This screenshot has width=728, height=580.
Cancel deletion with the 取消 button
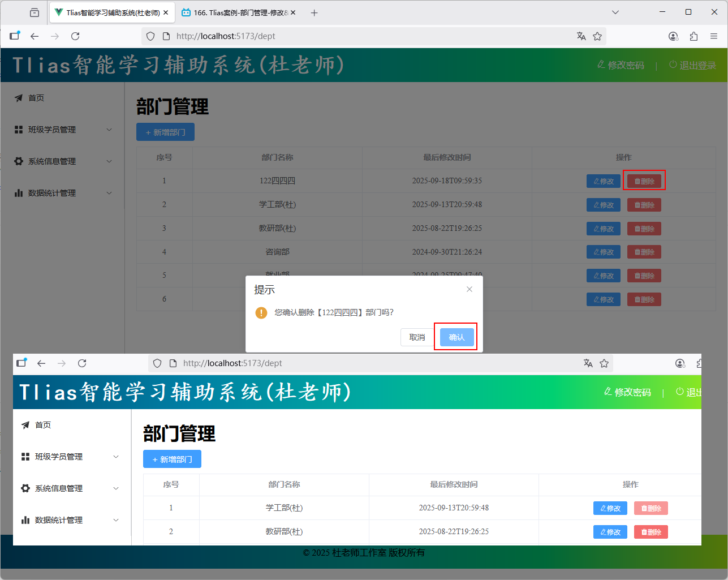417,337
